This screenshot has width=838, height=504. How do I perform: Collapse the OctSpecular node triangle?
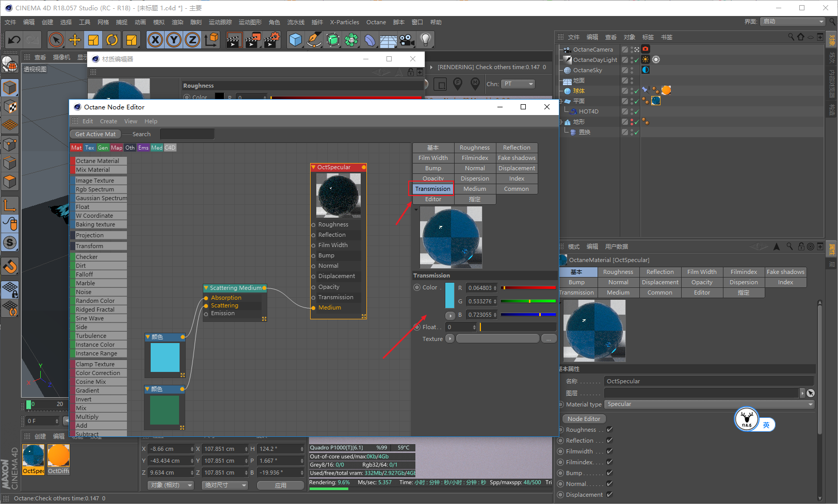point(314,167)
